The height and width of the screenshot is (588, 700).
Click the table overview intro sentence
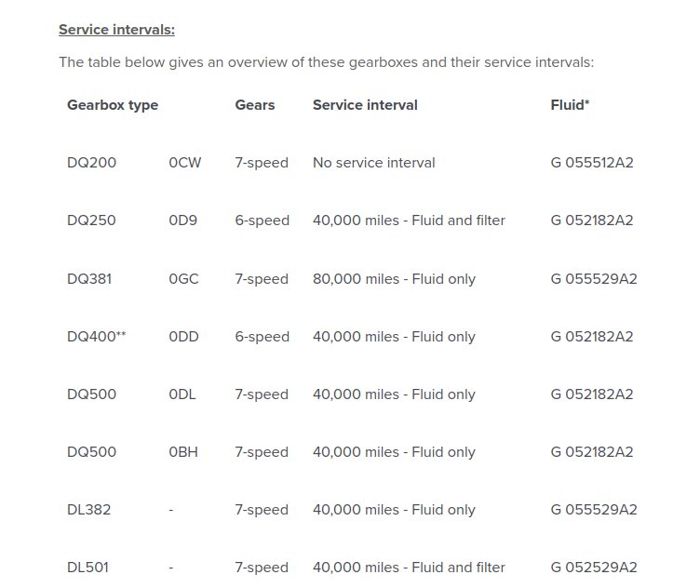[x=326, y=62]
